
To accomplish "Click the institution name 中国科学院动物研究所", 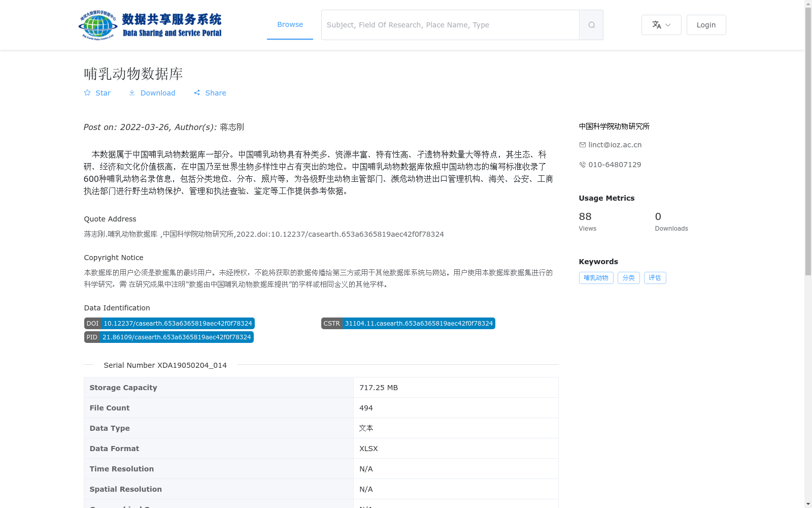I will coord(614,126).
